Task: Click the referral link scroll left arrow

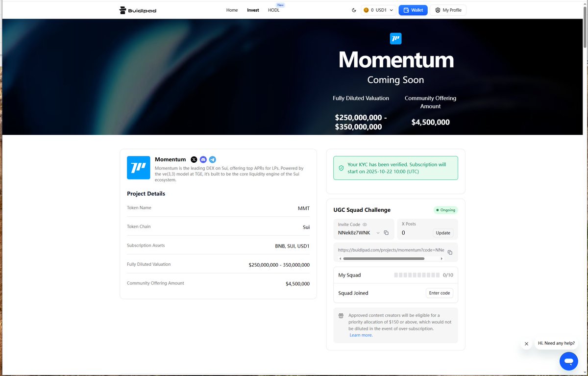Action: (x=340, y=258)
